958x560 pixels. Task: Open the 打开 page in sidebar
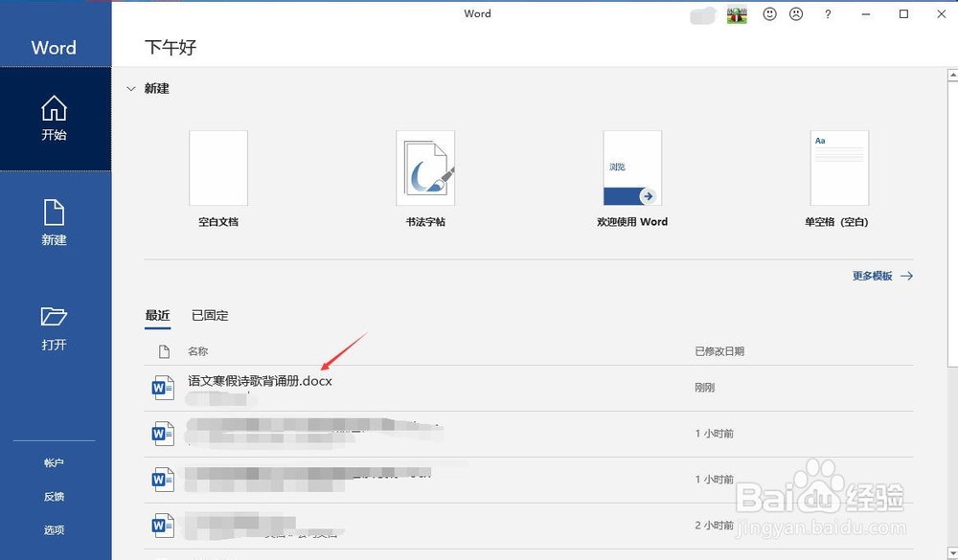(55, 328)
